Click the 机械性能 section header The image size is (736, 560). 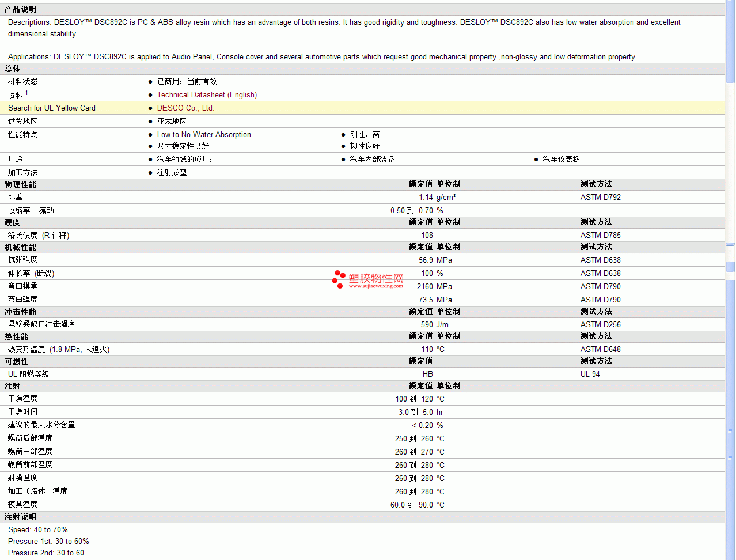(21, 248)
